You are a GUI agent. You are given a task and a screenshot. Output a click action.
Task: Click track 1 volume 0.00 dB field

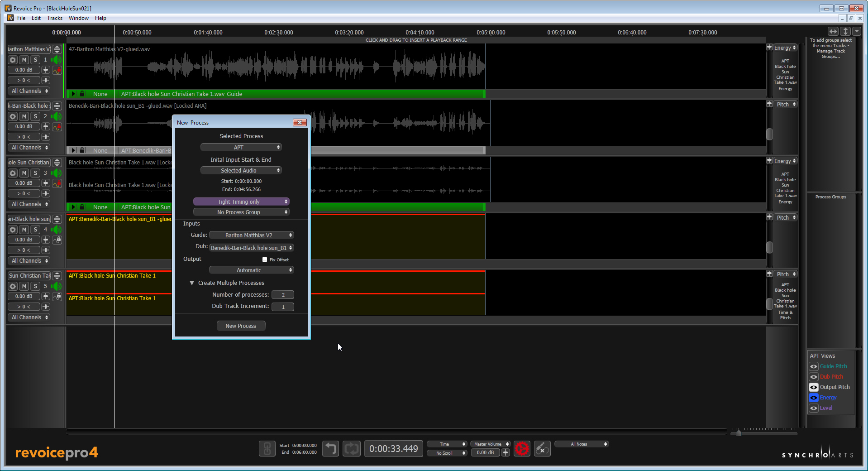coord(24,70)
